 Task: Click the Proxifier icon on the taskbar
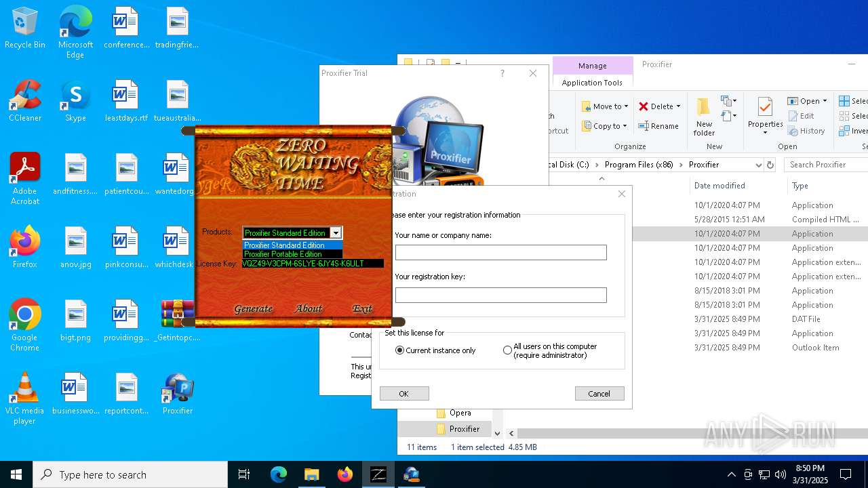point(412,474)
